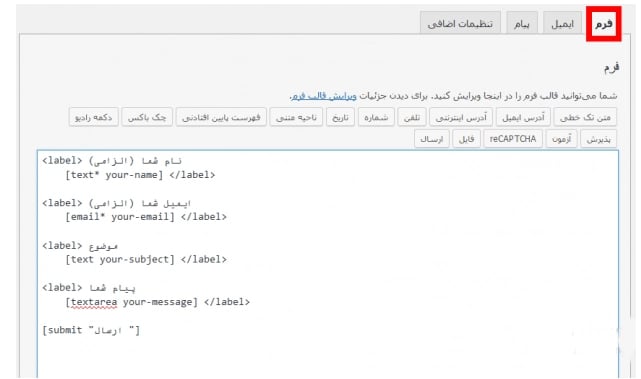The width and height of the screenshot is (641, 379).
Task: Follow the ویرایش قالب فرم link
Action: [324, 96]
